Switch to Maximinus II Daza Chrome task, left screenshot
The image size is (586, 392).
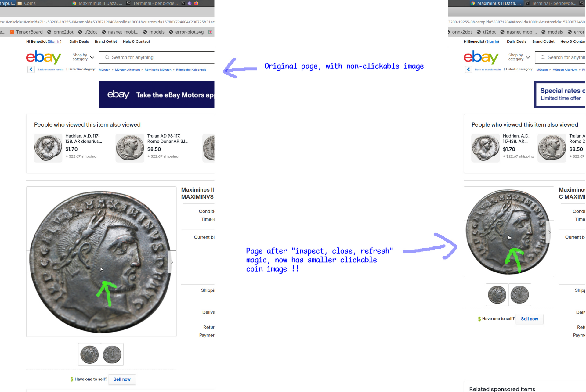click(97, 3)
